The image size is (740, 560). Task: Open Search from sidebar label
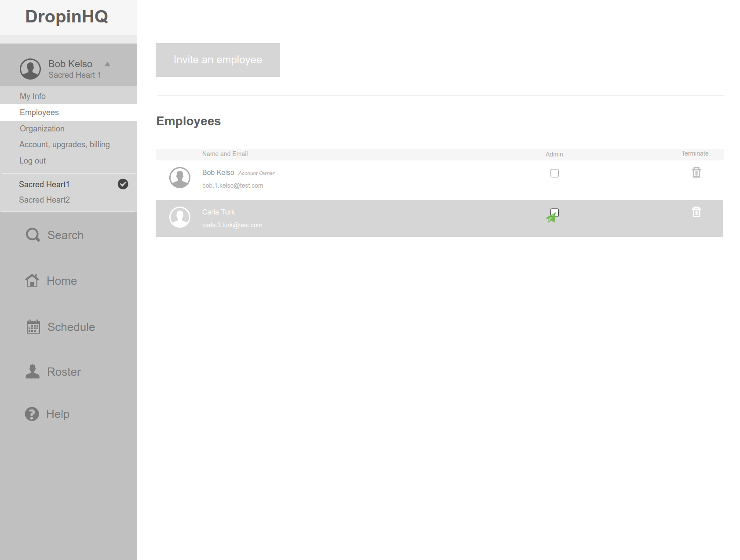[66, 235]
